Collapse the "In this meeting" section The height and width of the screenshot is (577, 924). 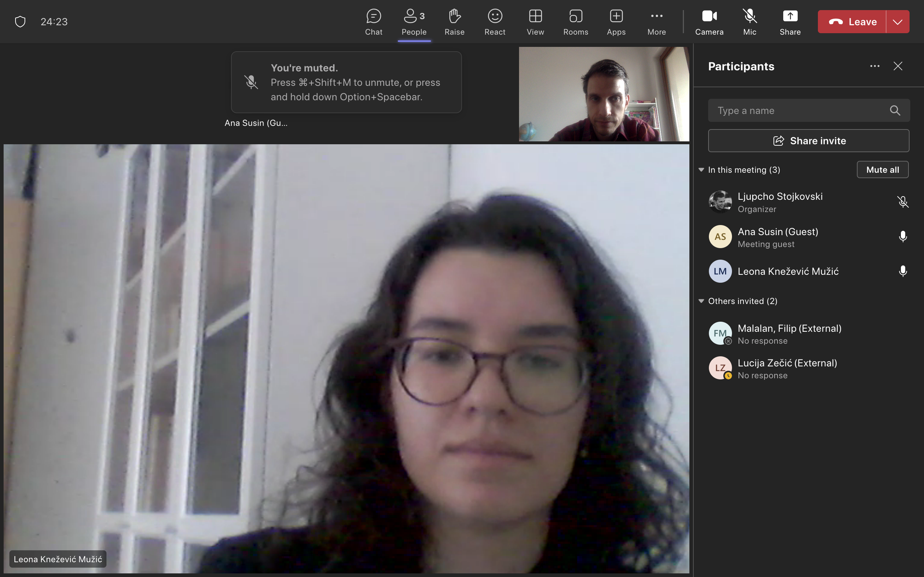point(701,170)
